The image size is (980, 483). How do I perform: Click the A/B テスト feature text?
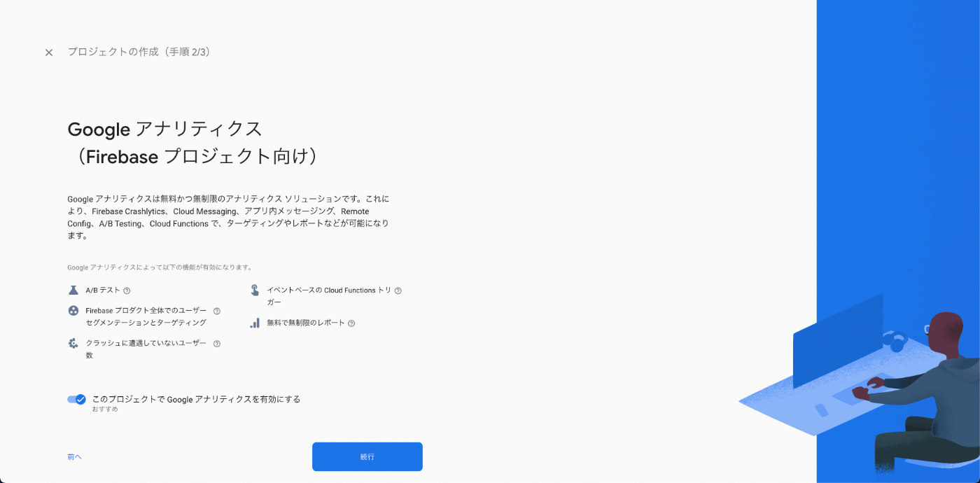pos(103,290)
